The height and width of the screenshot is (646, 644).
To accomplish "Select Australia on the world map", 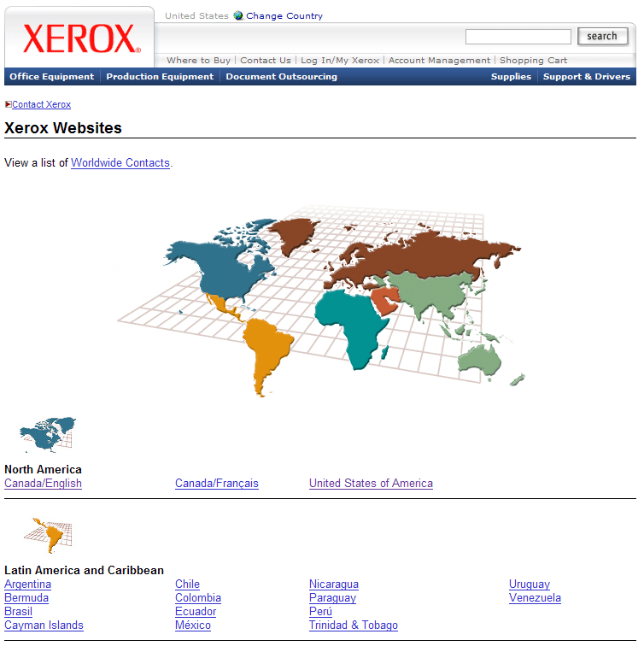I will click(x=480, y=360).
